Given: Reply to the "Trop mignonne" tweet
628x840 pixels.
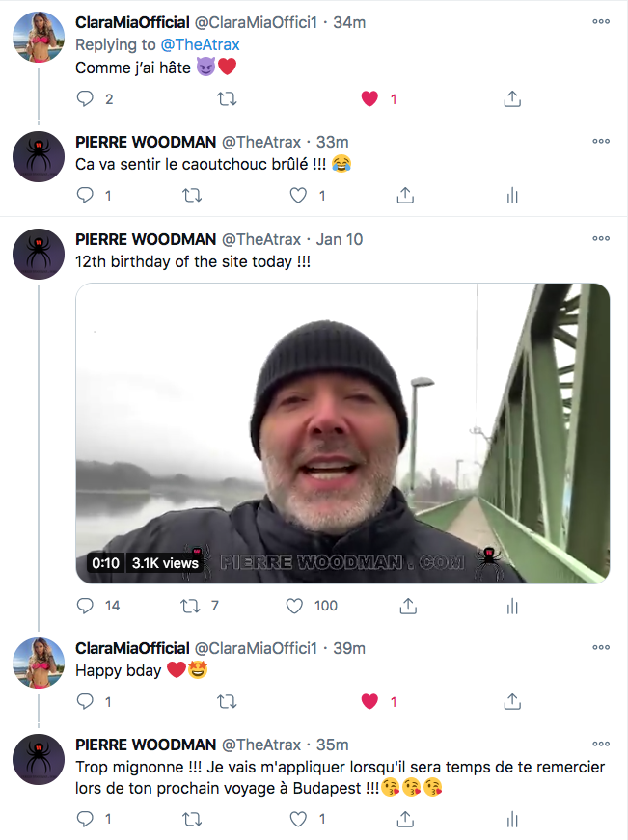Looking at the screenshot, I should (86, 819).
